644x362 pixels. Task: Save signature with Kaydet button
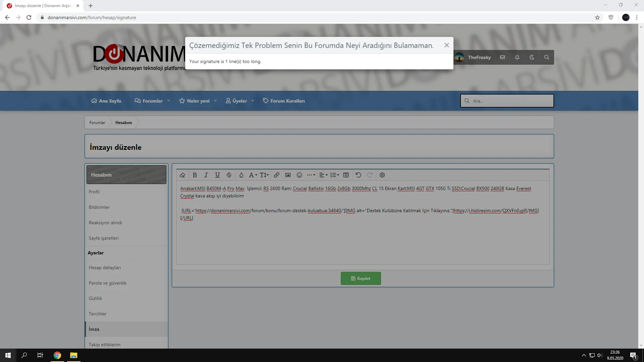[x=361, y=279]
